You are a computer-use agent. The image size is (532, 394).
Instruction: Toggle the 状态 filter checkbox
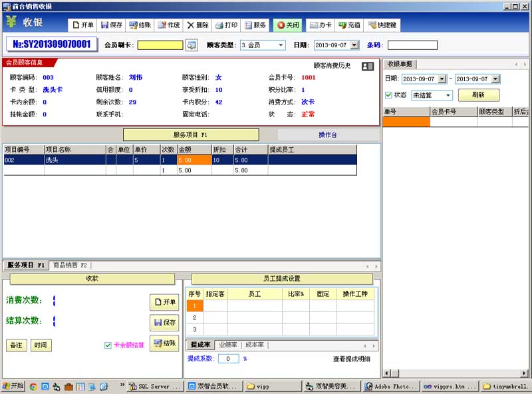[388, 95]
